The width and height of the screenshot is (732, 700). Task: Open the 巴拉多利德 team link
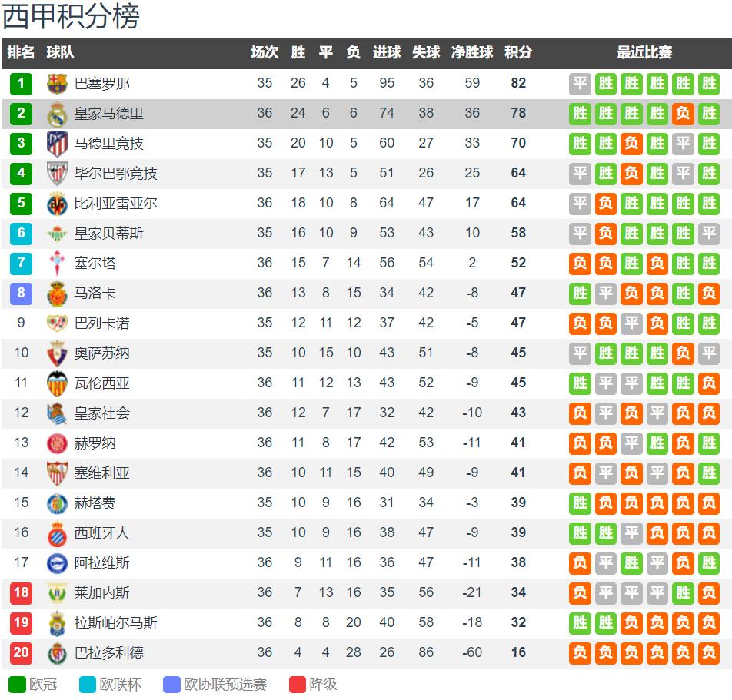coord(108,652)
